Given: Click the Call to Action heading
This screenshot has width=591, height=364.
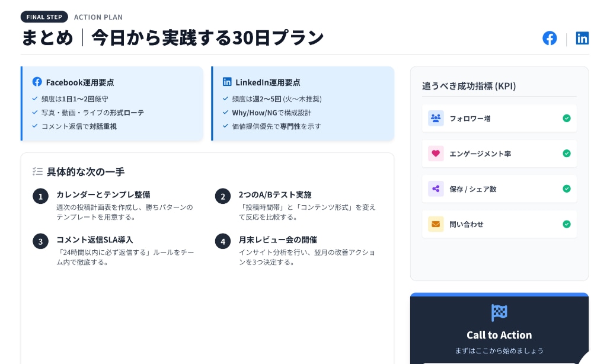Looking at the screenshot, I should (499, 335).
